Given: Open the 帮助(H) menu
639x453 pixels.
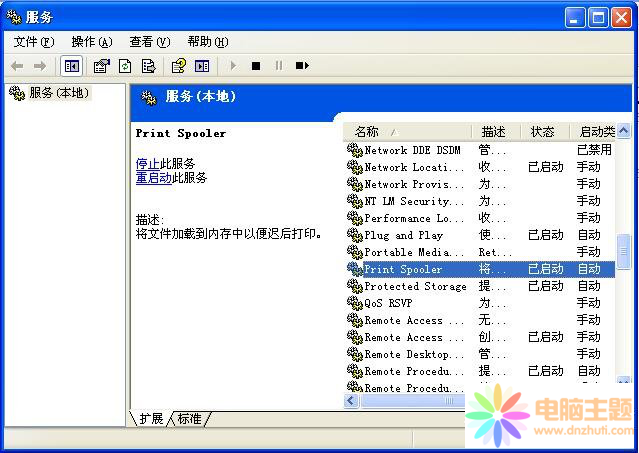Looking at the screenshot, I should pos(207,42).
